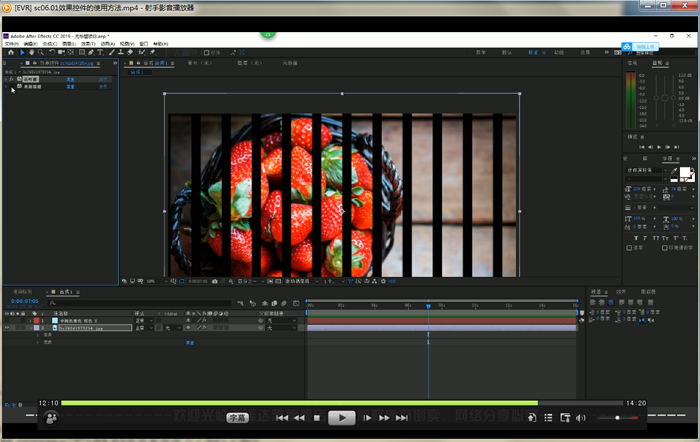Select the Rectangle shape tool
700x442 pixels.
pos(82,53)
